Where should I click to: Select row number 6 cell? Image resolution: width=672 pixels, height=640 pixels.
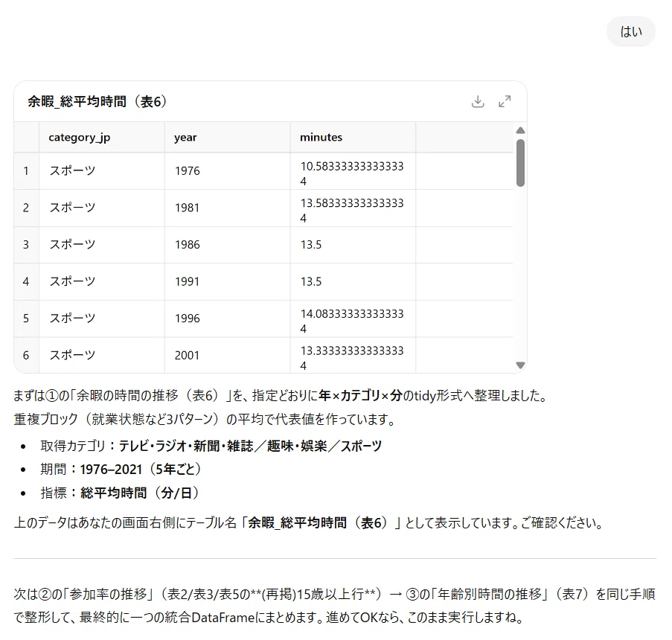(26, 356)
